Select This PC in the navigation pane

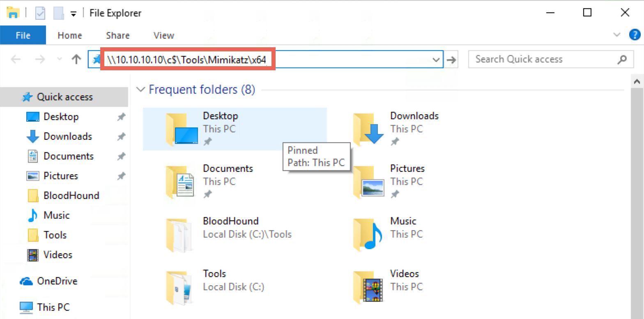(x=53, y=307)
